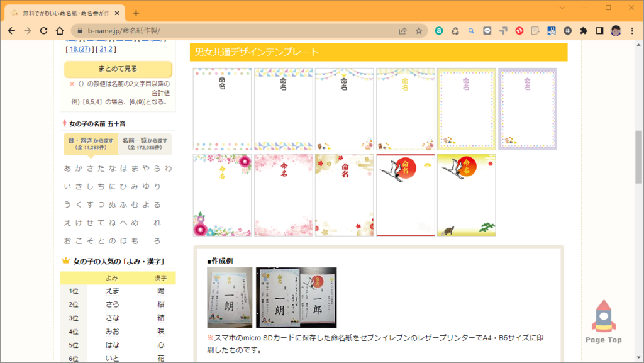Click the share page icon in address bar

point(402,31)
